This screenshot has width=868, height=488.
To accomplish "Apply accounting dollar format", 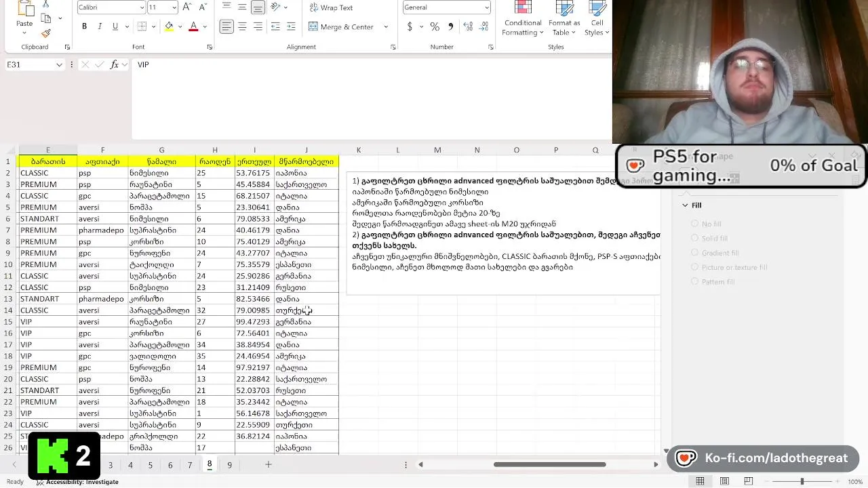I will 410,26.
